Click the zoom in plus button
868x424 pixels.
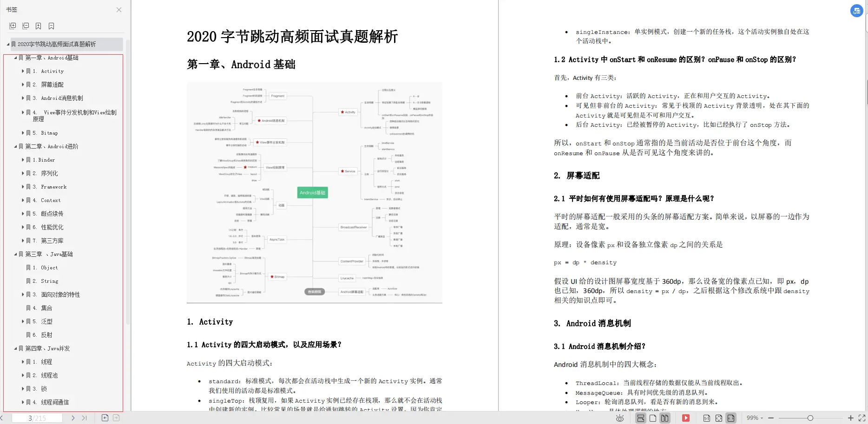(x=851, y=418)
